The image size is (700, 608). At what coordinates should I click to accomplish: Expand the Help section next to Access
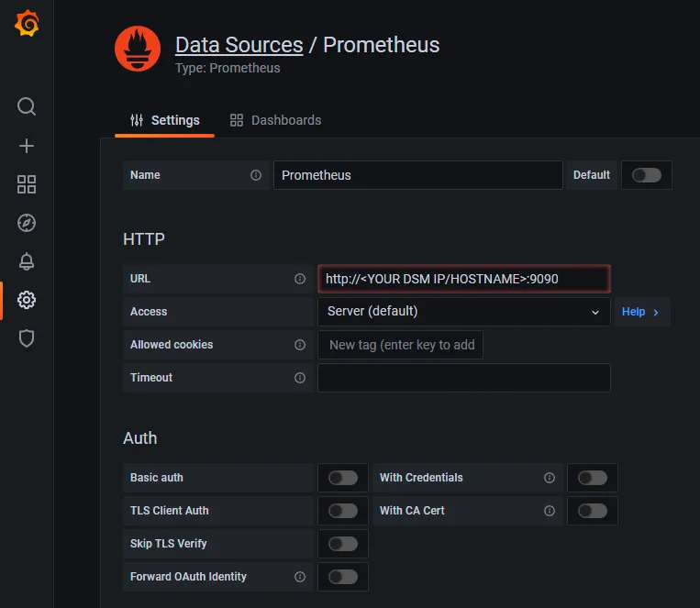[x=642, y=312]
